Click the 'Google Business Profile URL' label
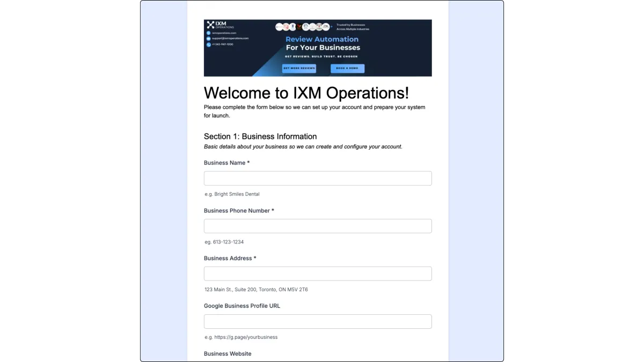Image resolution: width=644 pixels, height=362 pixels. pyautogui.click(x=242, y=306)
